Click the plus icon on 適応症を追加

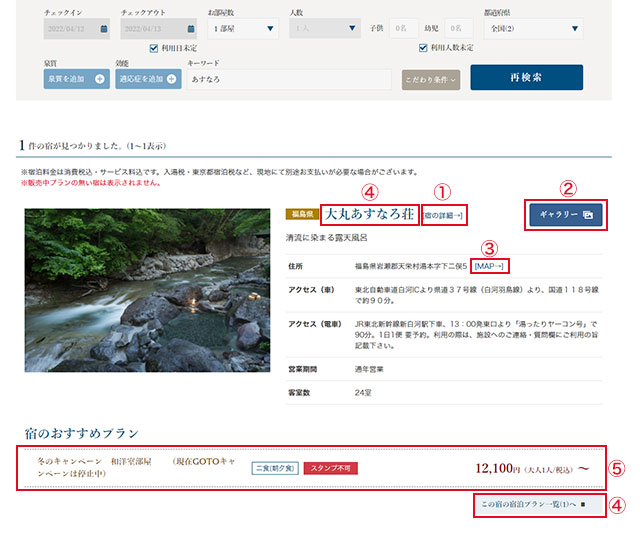[172, 78]
